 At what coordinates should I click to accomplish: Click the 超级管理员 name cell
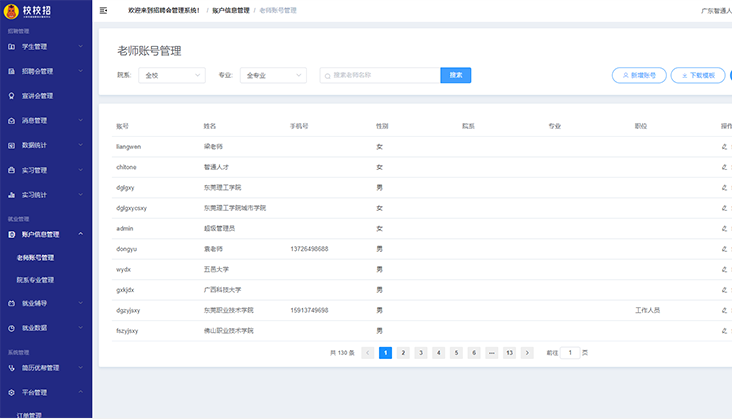[219, 229]
